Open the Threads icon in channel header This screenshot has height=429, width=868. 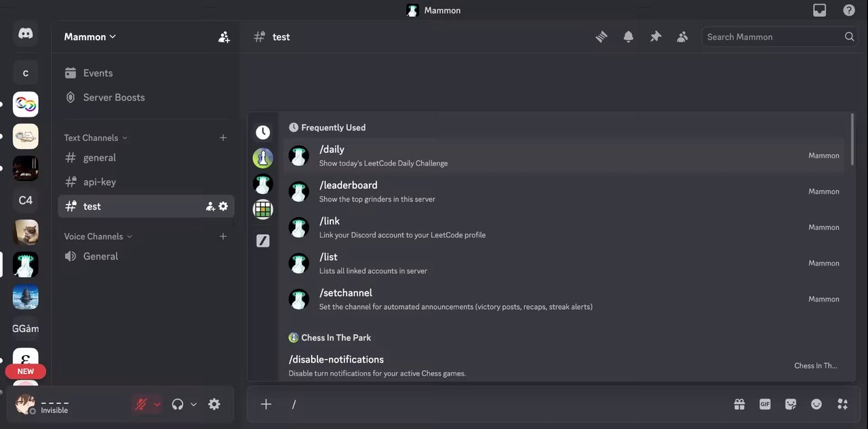pyautogui.click(x=601, y=37)
